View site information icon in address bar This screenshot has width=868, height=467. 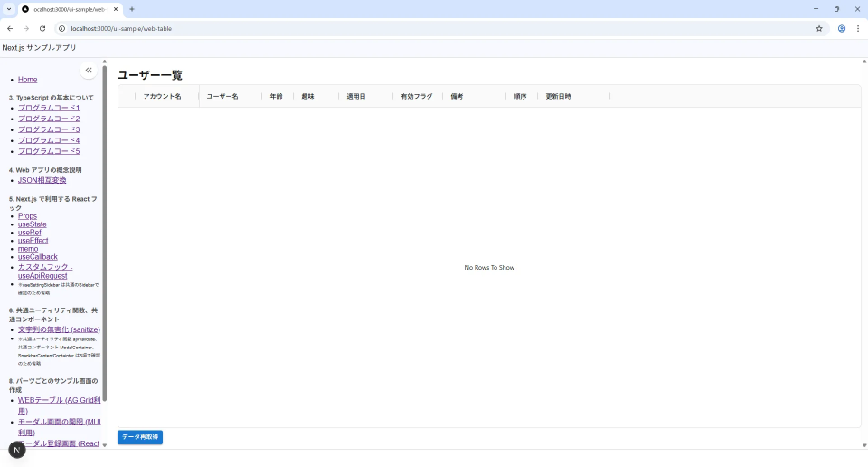(62, 28)
